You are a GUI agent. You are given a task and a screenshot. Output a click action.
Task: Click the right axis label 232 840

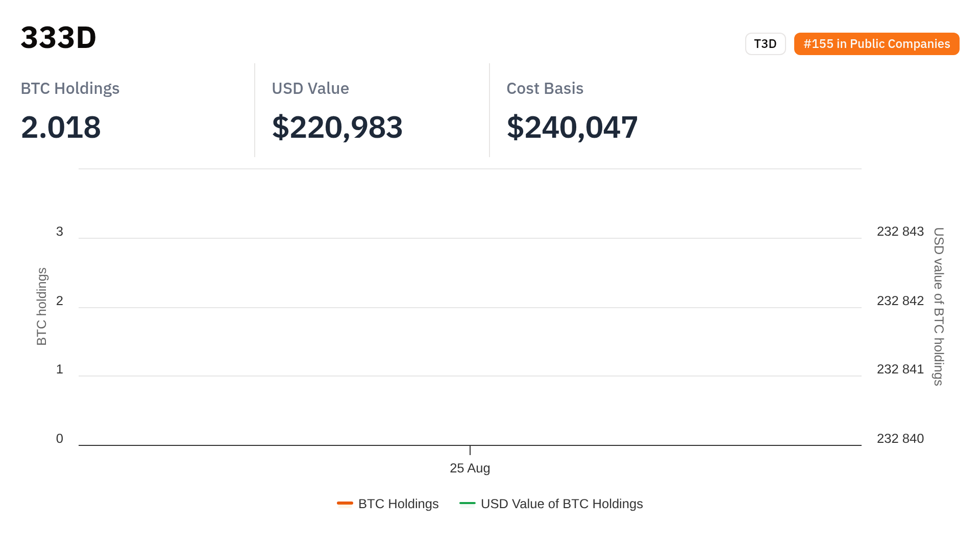(900, 439)
